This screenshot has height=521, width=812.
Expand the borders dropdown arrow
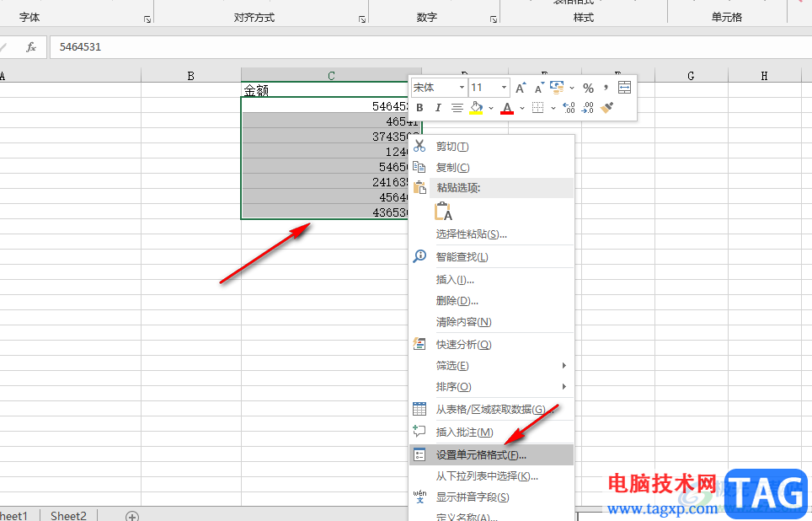coord(553,109)
